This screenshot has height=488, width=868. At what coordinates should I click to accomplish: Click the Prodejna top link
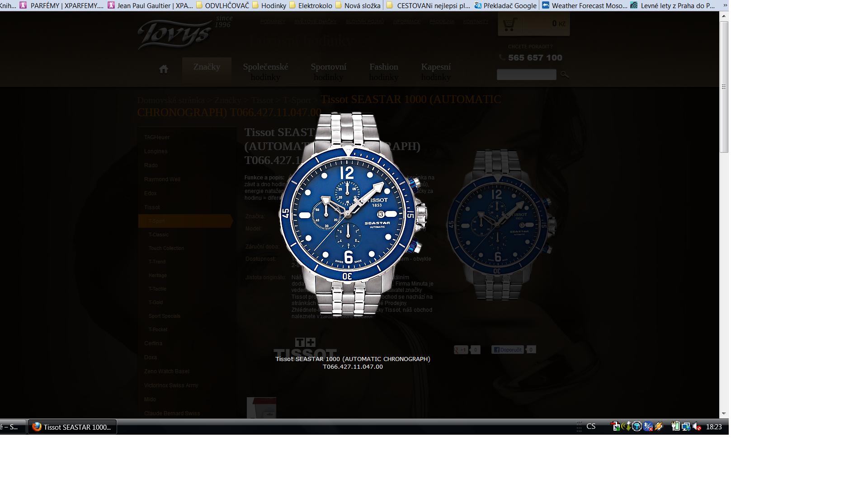pyautogui.click(x=442, y=22)
